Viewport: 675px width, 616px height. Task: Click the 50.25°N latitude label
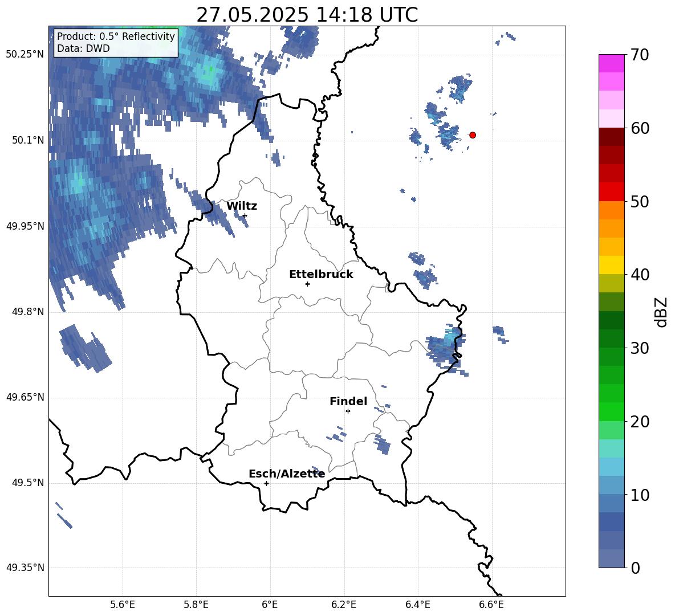pyautogui.click(x=25, y=55)
